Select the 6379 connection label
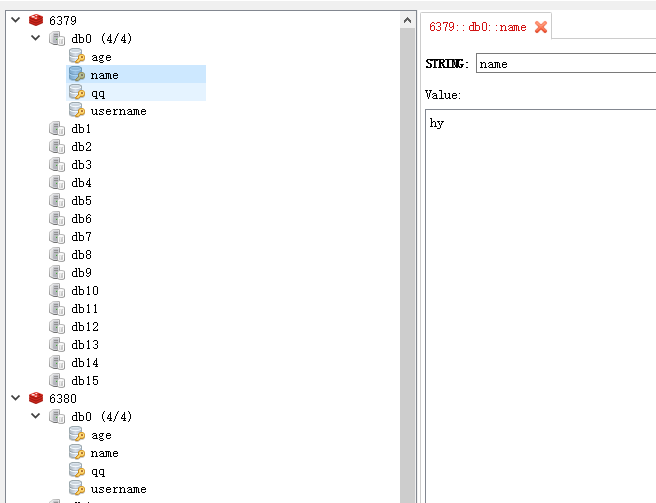 pos(63,21)
